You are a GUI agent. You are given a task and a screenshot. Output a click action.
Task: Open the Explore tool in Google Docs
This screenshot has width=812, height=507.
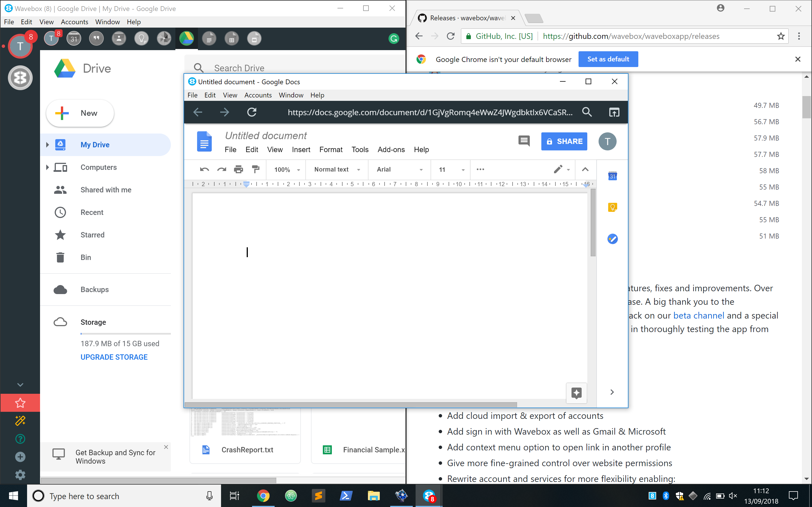tap(577, 393)
